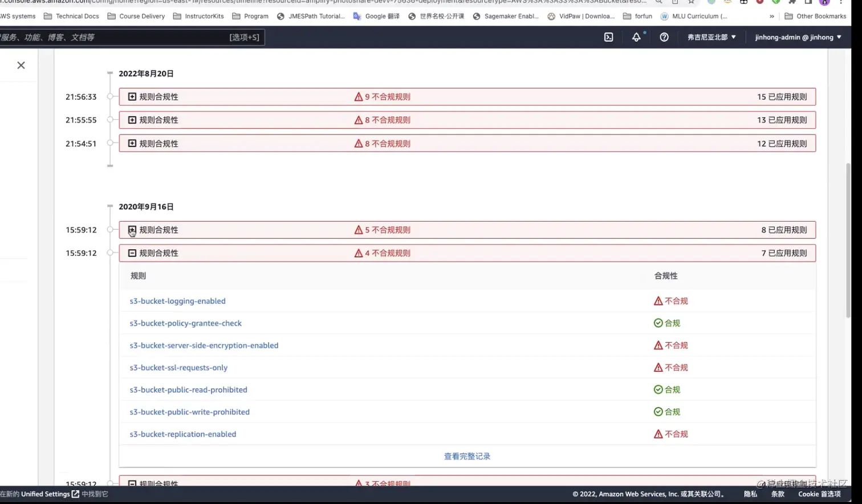862x504 pixels.
Task: Open Cookie 首选项 footer link
Action: click(x=819, y=494)
